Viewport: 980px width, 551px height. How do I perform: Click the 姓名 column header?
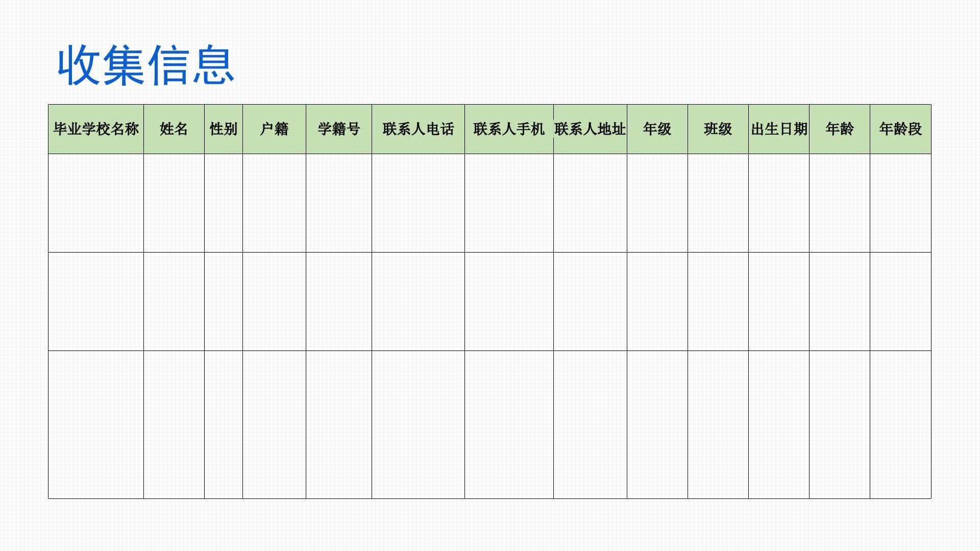pyautogui.click(x=174, y=129)
